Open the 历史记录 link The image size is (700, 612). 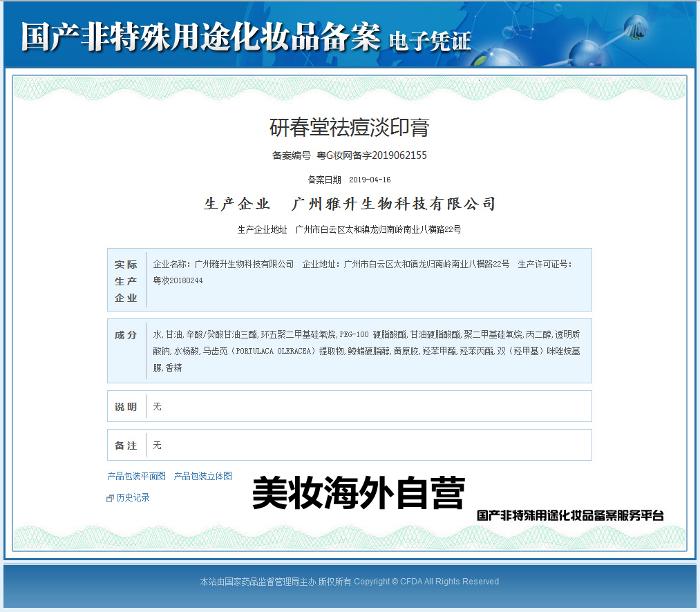pyautogui.click(x=133, y=497)
